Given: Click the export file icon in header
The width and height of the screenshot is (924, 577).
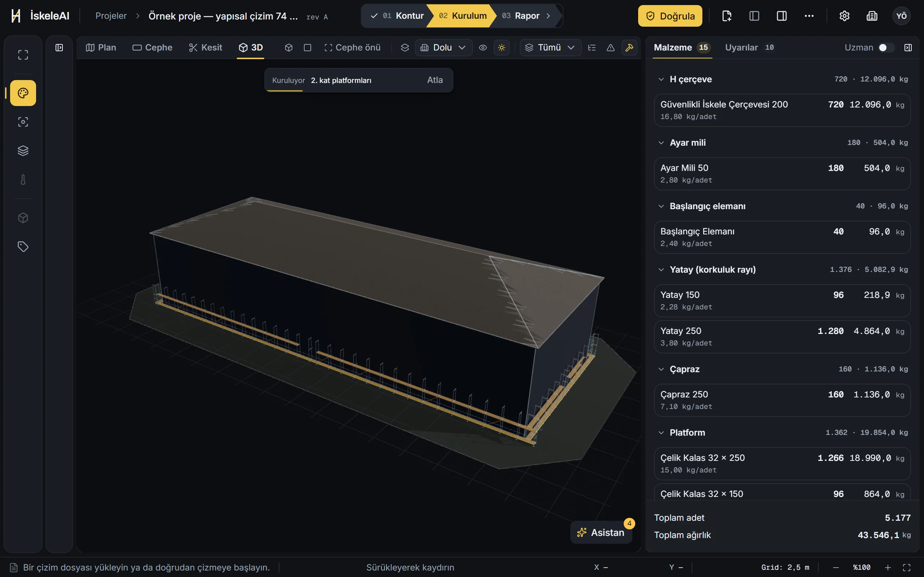Looking at the screenshot, I should [727, 16].
